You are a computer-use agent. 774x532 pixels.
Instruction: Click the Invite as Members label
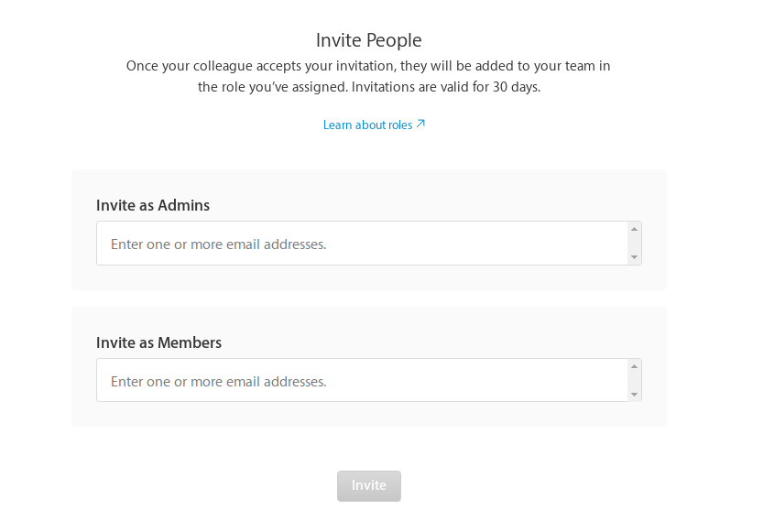point(158,342)
